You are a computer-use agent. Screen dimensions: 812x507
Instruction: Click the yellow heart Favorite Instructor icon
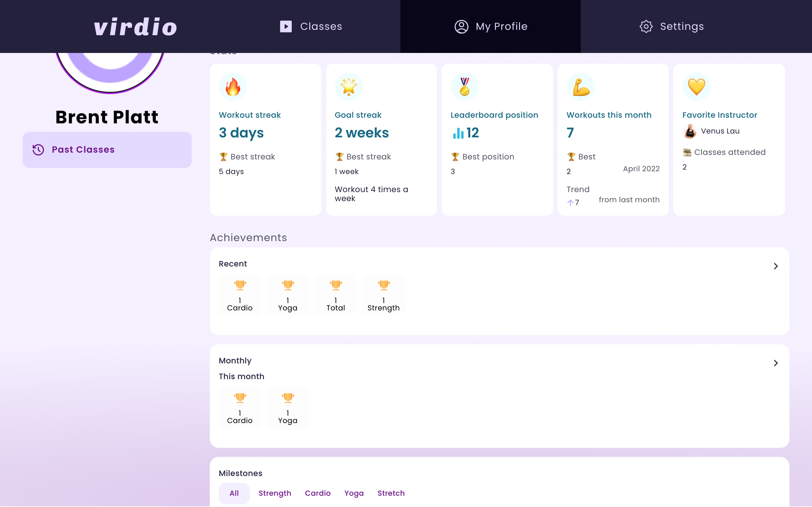696,87
